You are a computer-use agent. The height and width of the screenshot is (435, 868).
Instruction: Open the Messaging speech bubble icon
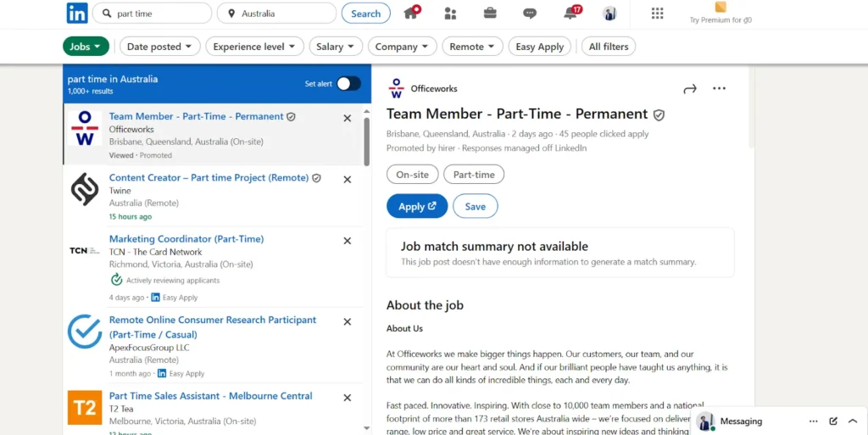(530, 14)
